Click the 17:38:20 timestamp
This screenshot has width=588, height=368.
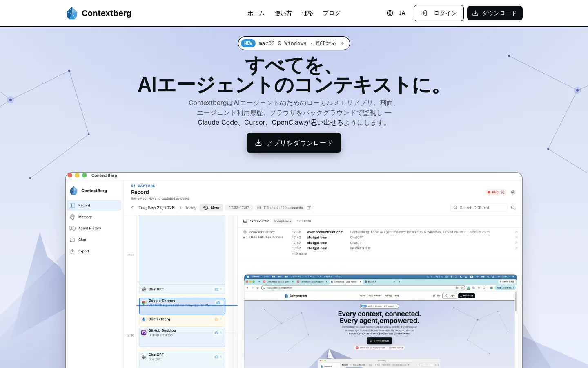[304, 221]
